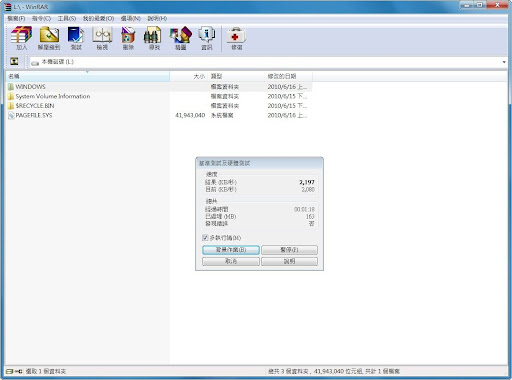
Task: Sort by the 修改的日期 modified date column header
Action: (289, 76)
